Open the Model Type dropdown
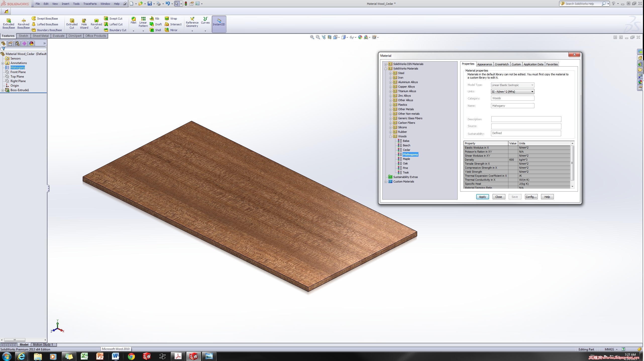This screenshot has width=644, height=361. point(532,85)
